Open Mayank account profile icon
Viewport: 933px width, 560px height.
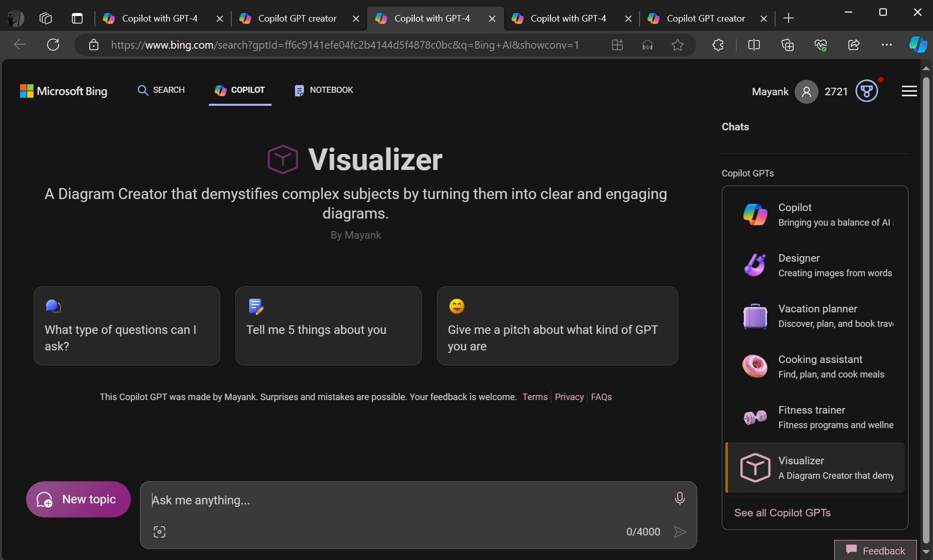click(806, 92)
